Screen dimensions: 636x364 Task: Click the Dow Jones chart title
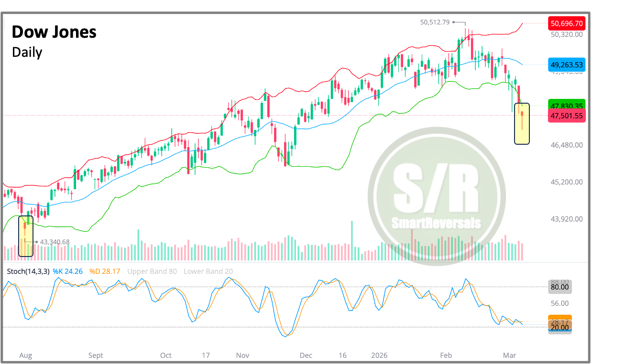click(54, 32)
